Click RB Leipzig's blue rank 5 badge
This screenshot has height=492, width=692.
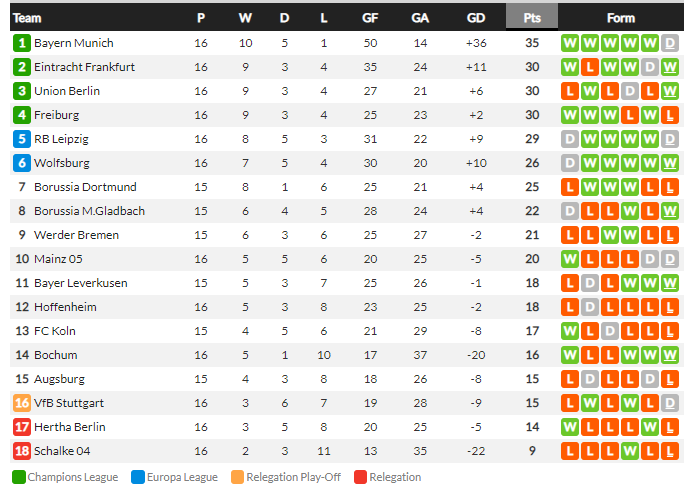click(x=22, y=139)
